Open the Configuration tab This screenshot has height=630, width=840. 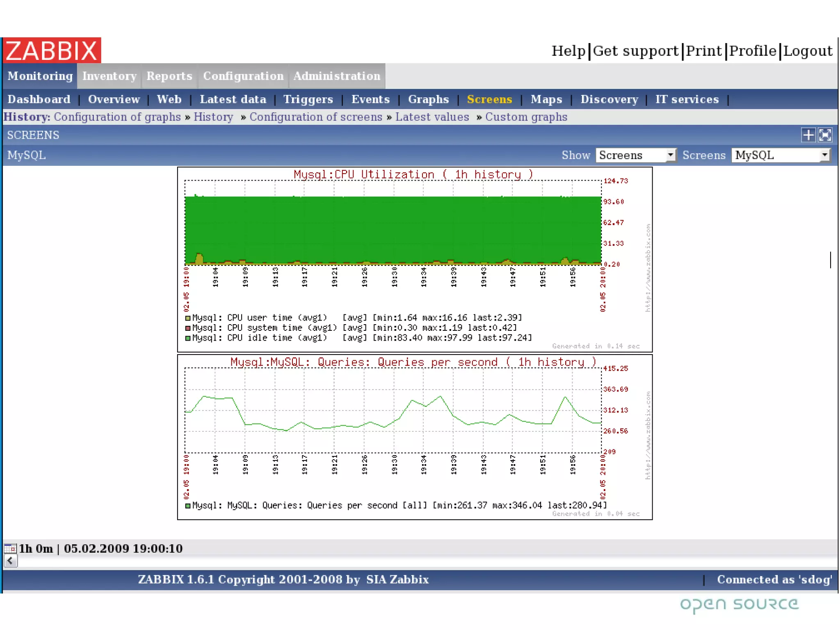point(243,76)
